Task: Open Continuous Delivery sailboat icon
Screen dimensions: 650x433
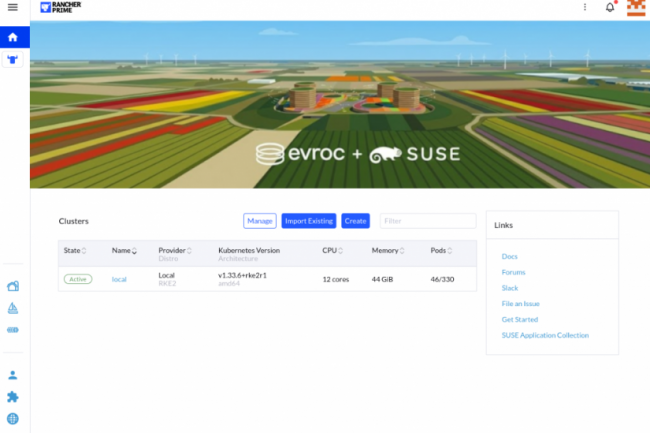Action: (x=13, y=308)
